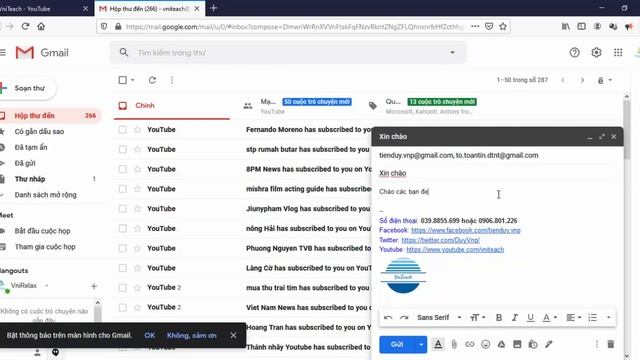640x360 pixels.
Task: Open text color dropdown in compose
Action: pyautogui.click(x=550, y=318)
